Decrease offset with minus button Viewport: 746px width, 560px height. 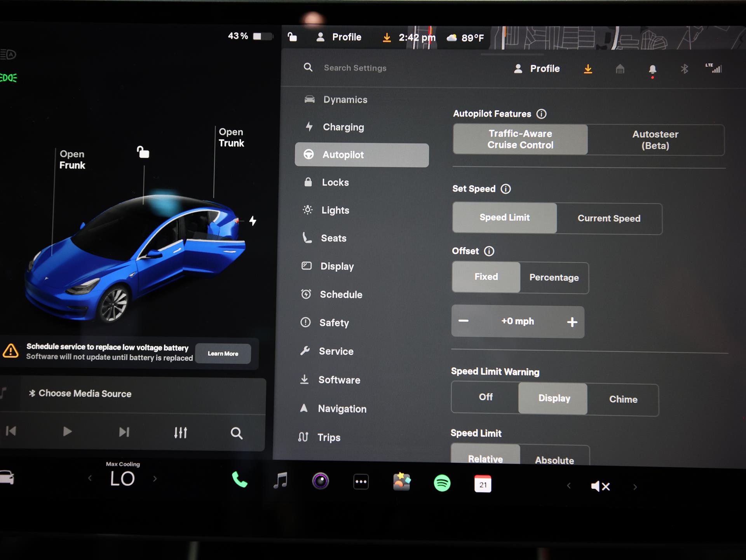tap(464, 321)
